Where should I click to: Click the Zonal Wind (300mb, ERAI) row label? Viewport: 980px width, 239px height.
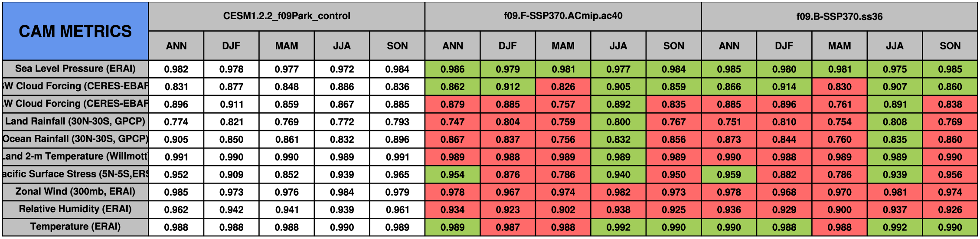click(x=75, y=192)
